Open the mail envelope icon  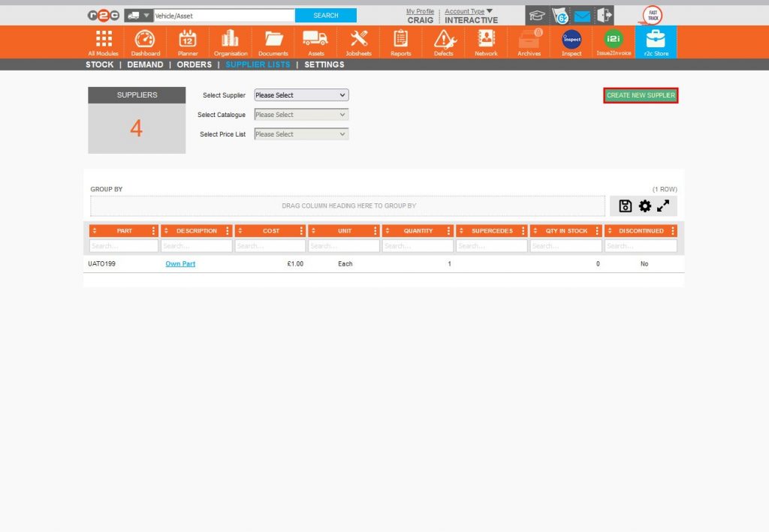[x=582, y=16]
